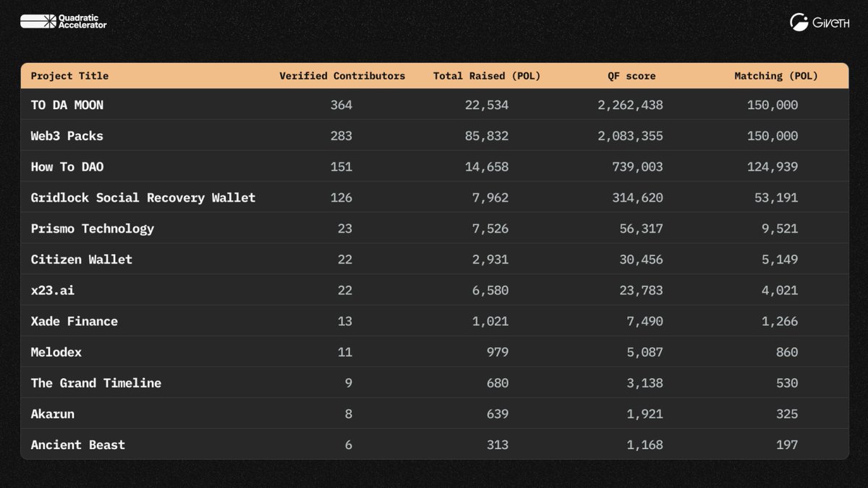Click total raised value 14,658
868x488 pixels.
coord(487,167)
